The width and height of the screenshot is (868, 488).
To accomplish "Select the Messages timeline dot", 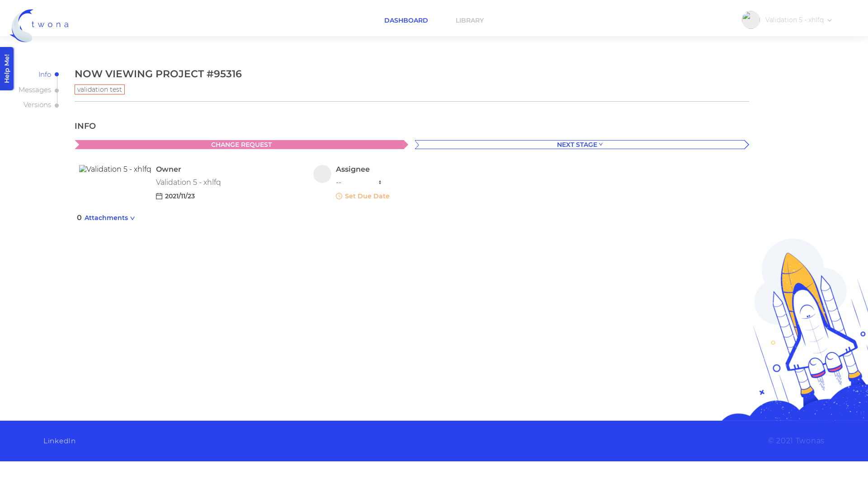I will coord(57,90).
